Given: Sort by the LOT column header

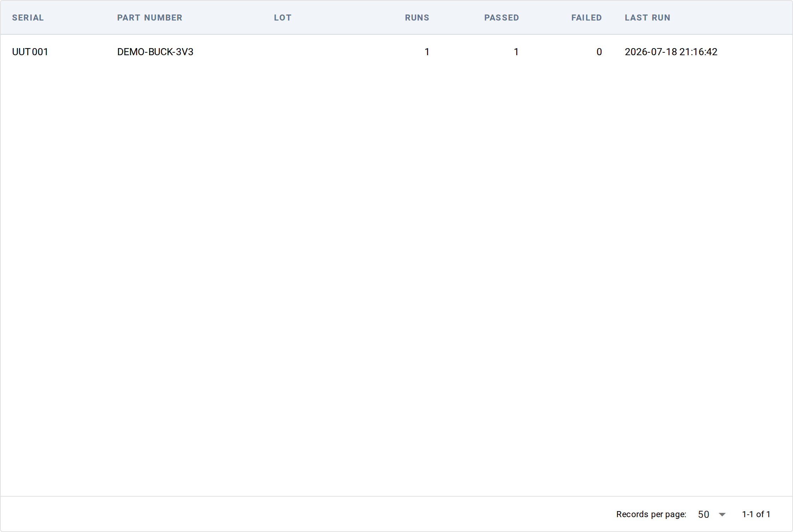Looking at the screenshot, I should [283, 18].
